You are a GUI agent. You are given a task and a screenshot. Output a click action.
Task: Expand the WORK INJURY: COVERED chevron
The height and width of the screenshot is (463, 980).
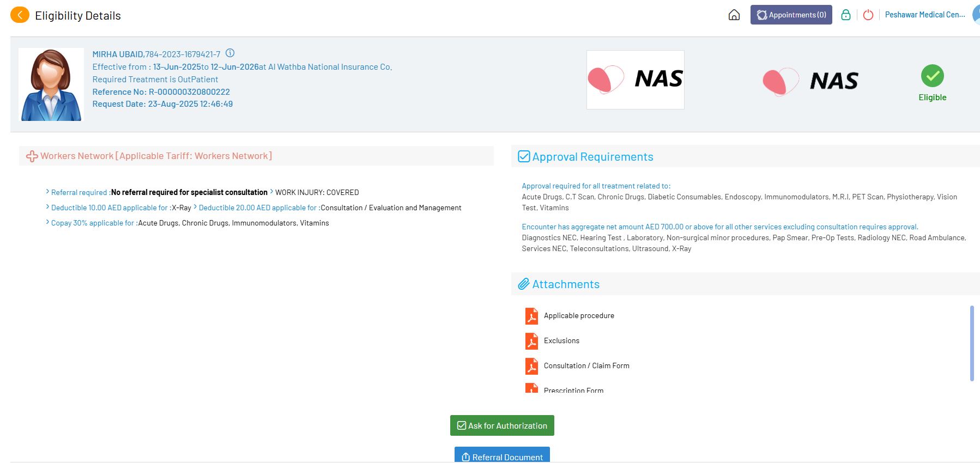coord(271,192)
